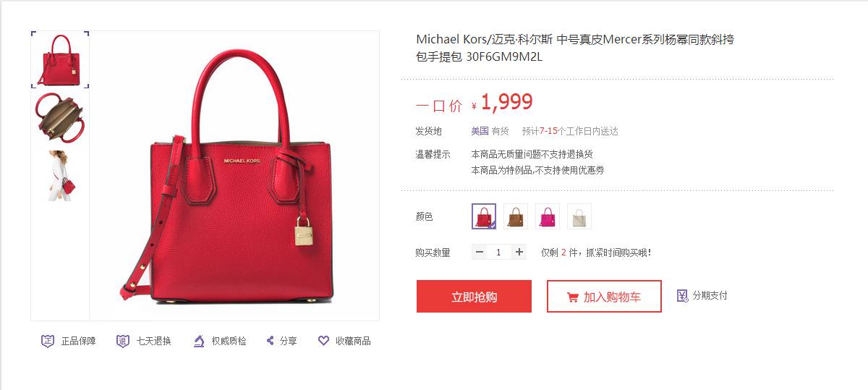Click the share icon beside 分享
This screenshot has width=868, height=390.
(x=271, y=341)
